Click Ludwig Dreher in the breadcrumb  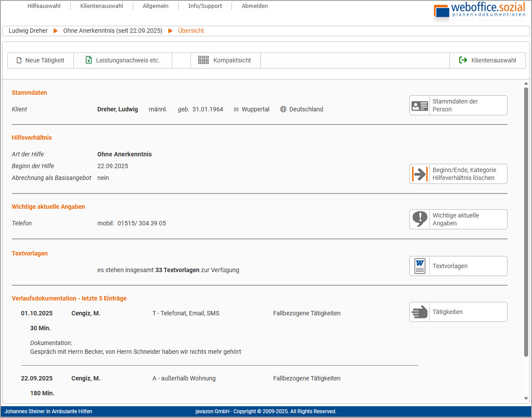pos(28,31)
